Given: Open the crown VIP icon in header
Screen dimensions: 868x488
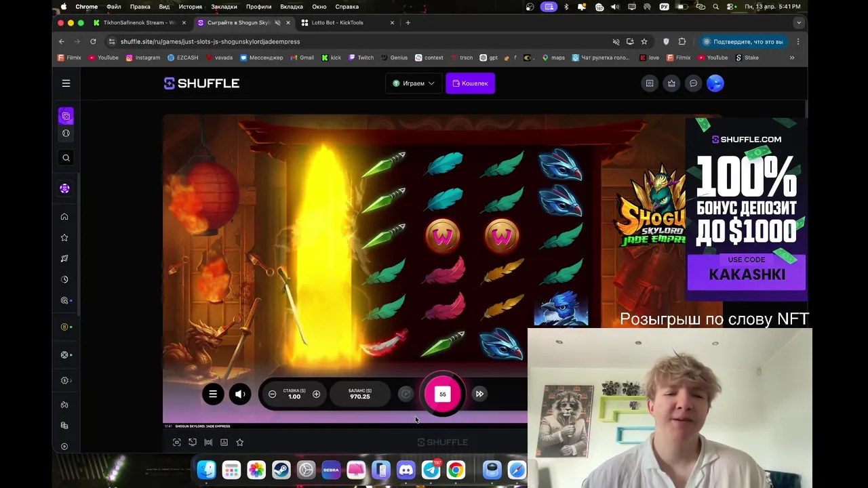Looking at the screenshot, I should tap(671, 83).
